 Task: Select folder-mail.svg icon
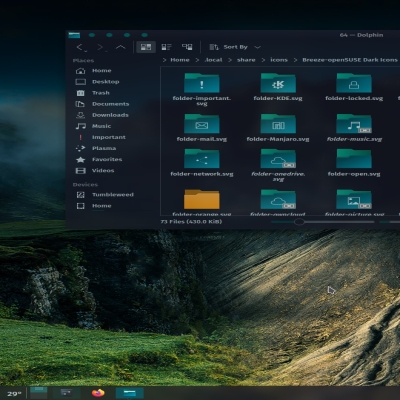tap(202, 124)
